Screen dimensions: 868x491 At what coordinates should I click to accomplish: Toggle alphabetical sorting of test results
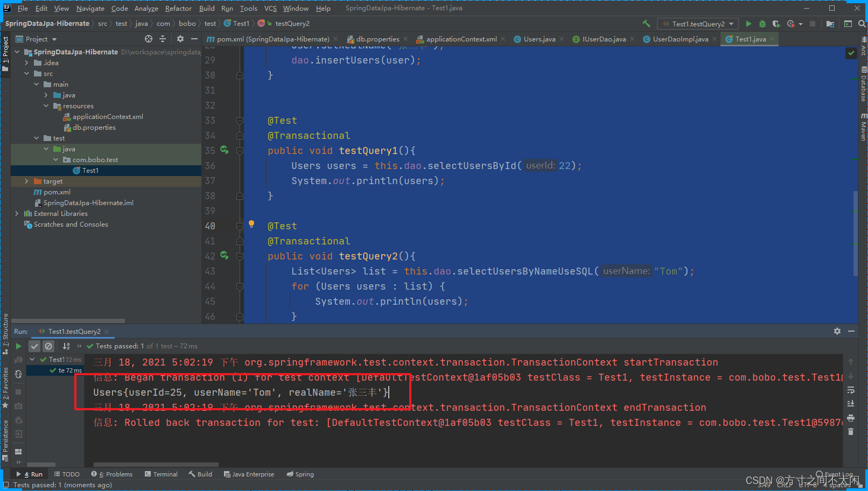tap(66, 346)
